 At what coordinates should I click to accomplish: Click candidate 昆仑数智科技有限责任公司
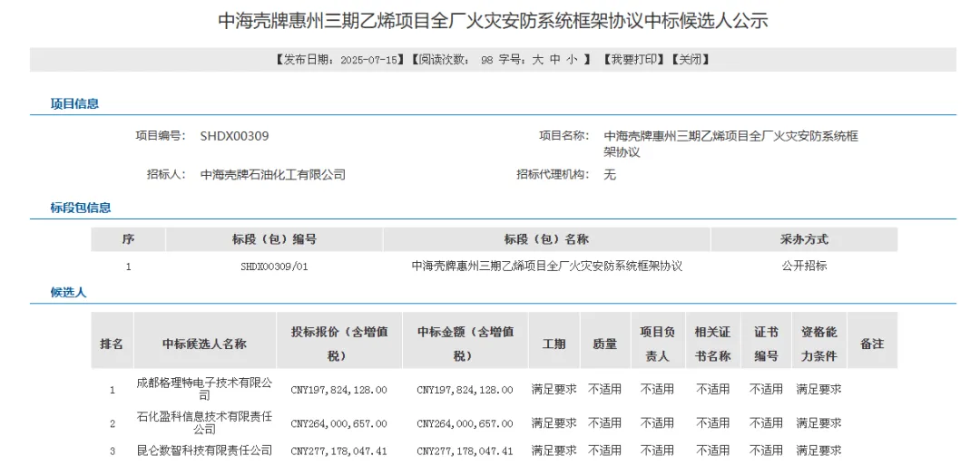tap(205, 450)
